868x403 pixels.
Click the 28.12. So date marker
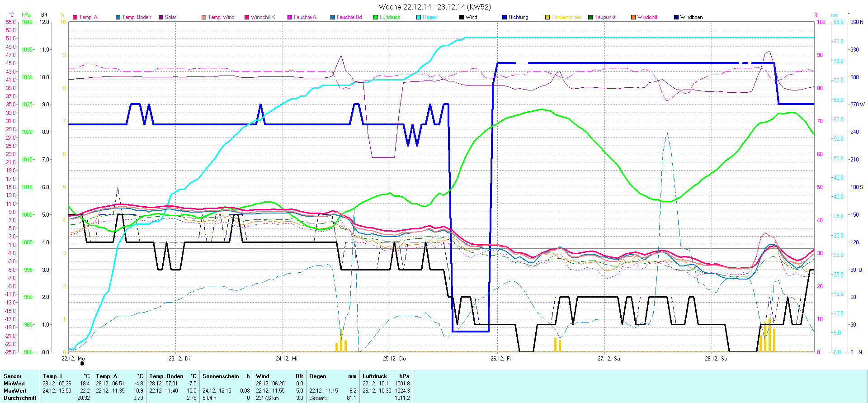tap(716, 359)
